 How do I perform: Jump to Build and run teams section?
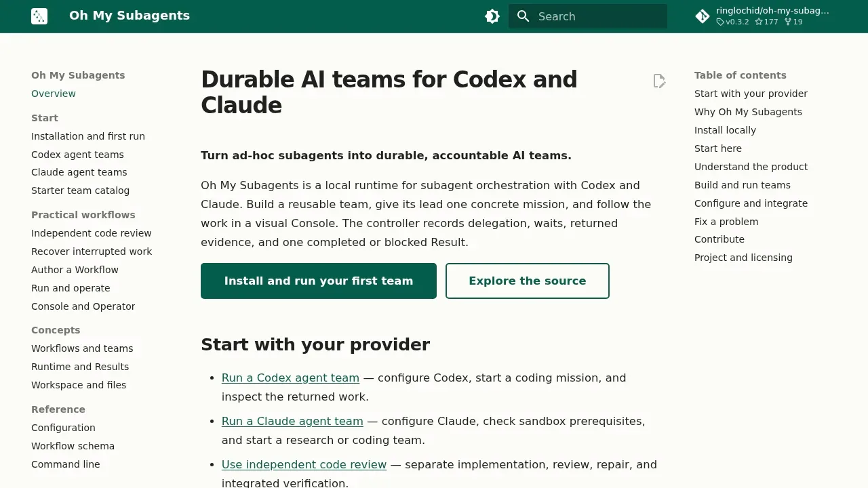743,185
